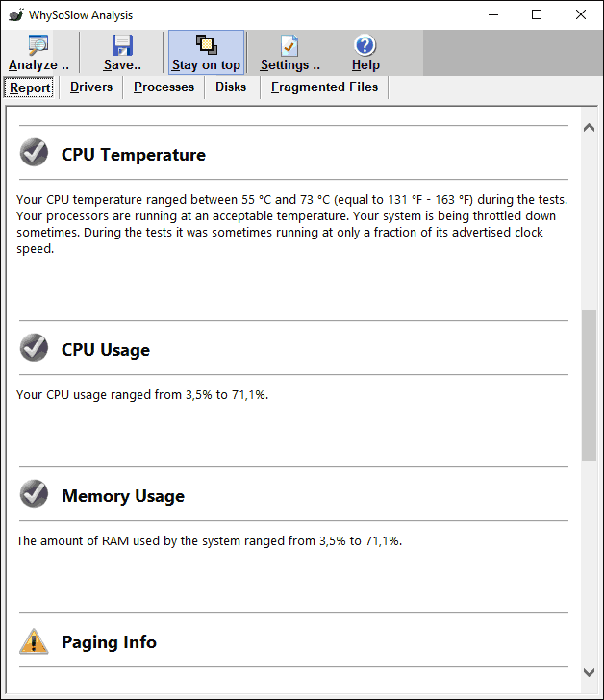Click the CPU Temperature checkmark icon
The height and width of the screenshot is (700, 604).
tap(34, 154)
